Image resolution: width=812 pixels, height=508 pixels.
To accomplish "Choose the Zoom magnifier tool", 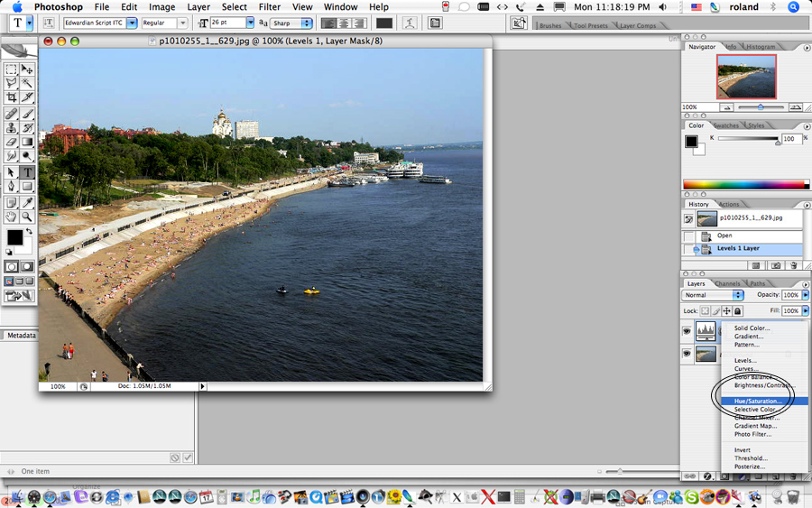I will tap(27, 217).
